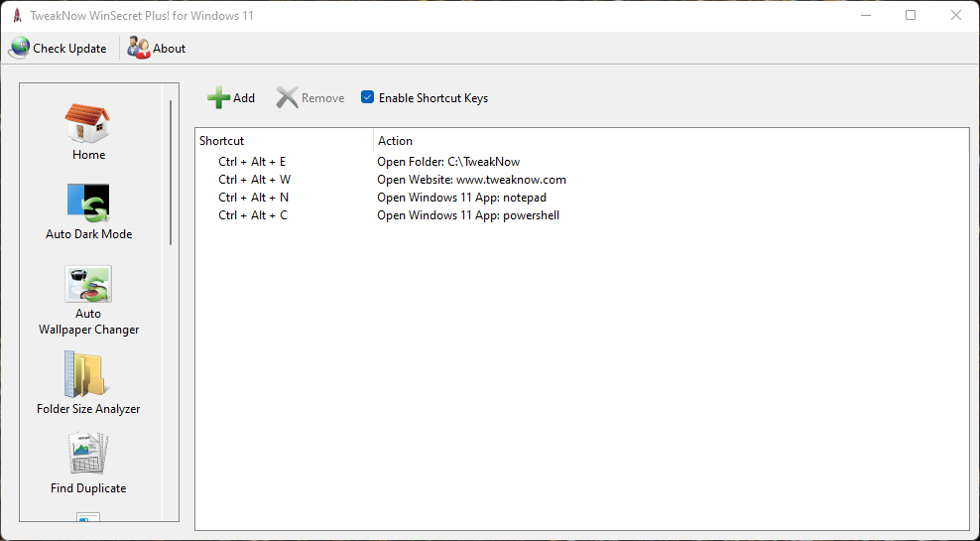Screen dimensions: 980x541
Task: Click the sidebar vertical scrollbar thumb
Action: [x=171, y=172]
